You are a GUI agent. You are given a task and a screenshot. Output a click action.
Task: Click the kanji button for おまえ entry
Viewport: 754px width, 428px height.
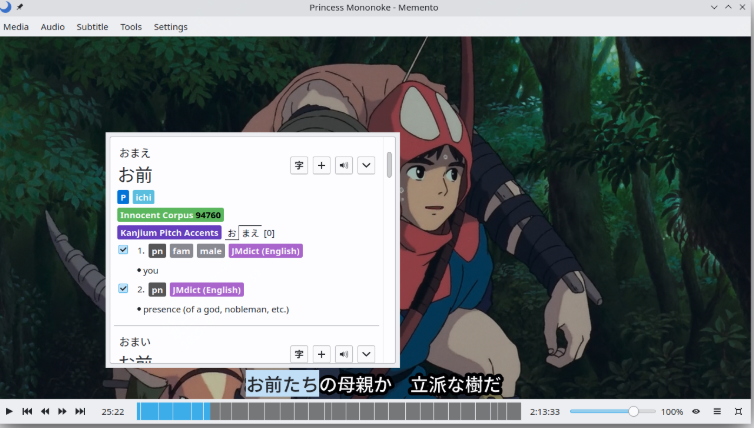(299, 165)
